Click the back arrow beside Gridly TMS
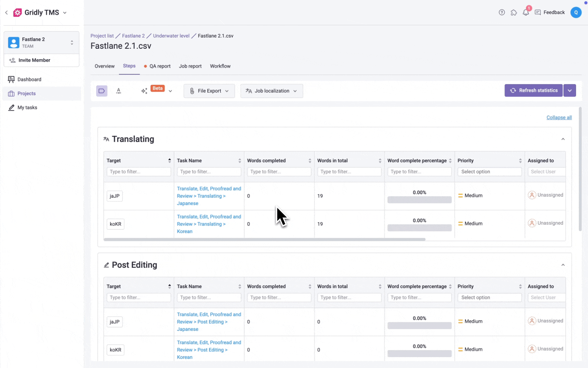 (x=6, y=13)
